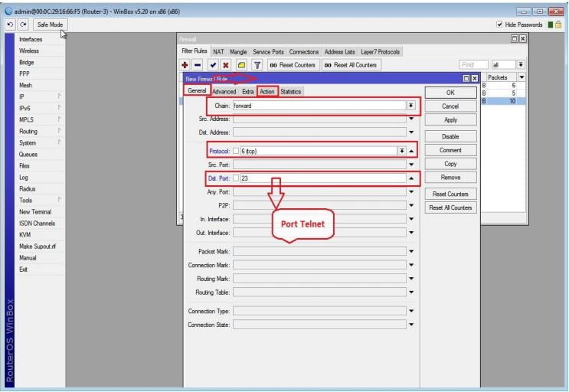
Task: Click the red plus add rule icon
Action: [185, 65]
